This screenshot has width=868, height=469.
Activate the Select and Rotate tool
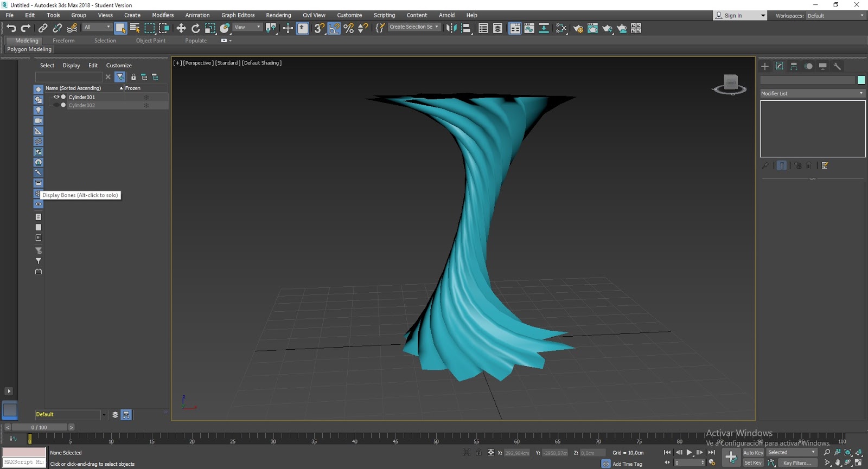pyautogui.click(x=196, y=28)
